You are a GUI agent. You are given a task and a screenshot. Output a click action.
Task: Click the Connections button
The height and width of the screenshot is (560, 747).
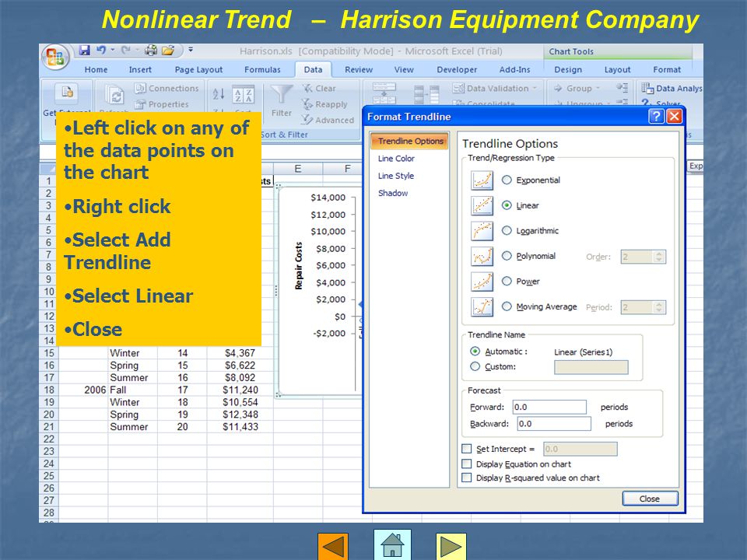[167, 88]
